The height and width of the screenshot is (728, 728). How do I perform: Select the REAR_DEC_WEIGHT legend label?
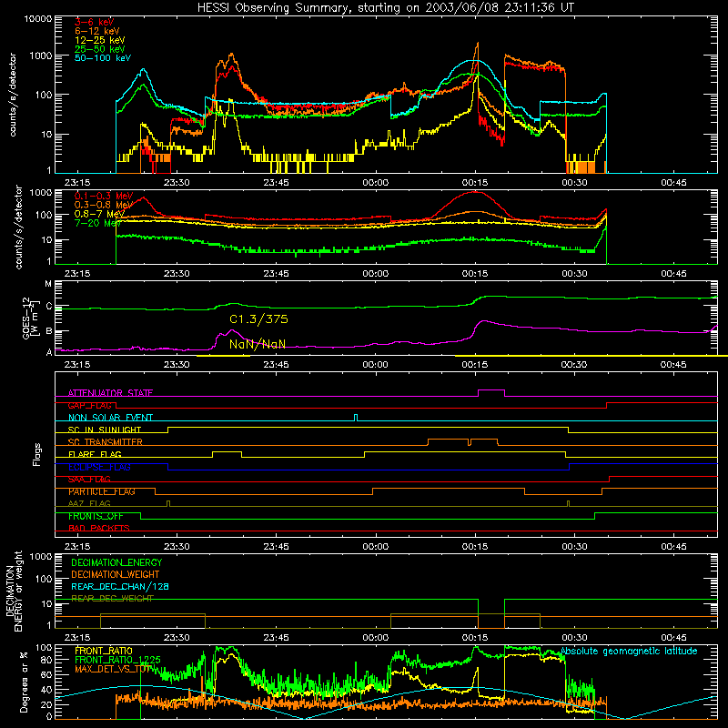(112, 599)
